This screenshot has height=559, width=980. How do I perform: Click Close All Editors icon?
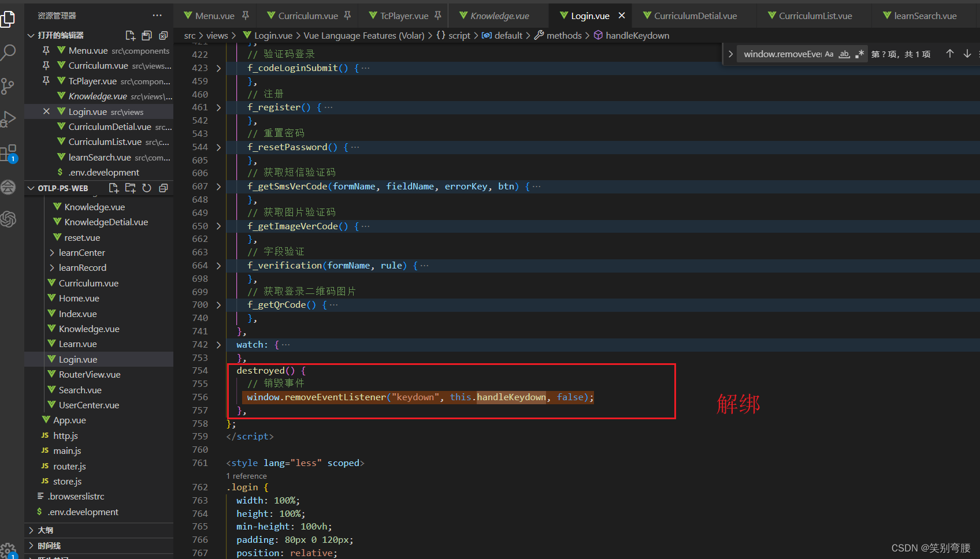pos(164,35)
